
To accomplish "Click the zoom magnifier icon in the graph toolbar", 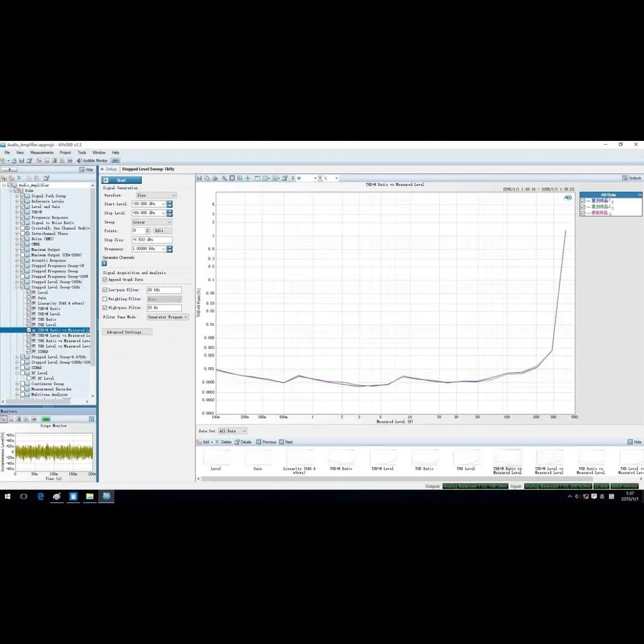I will [224, 178].
